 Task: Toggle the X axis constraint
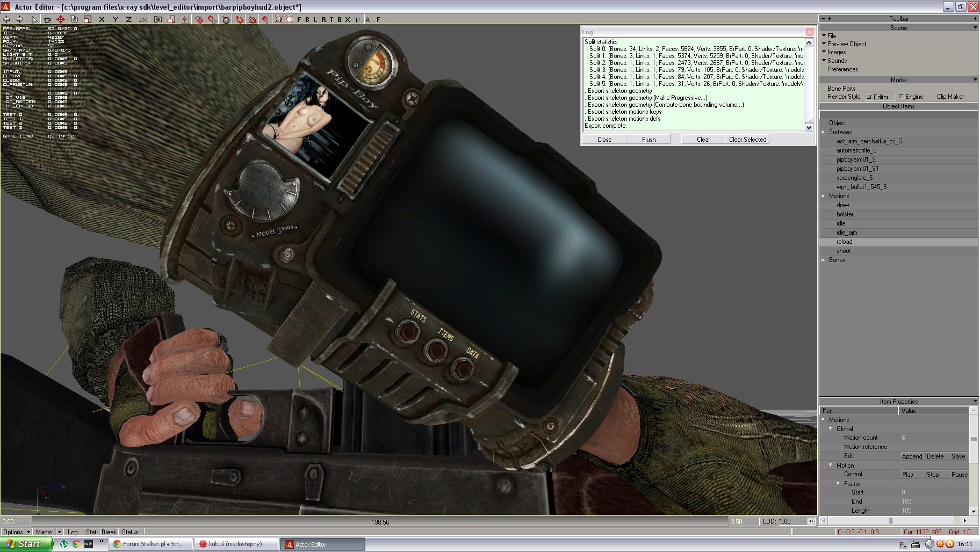point(102,19)
